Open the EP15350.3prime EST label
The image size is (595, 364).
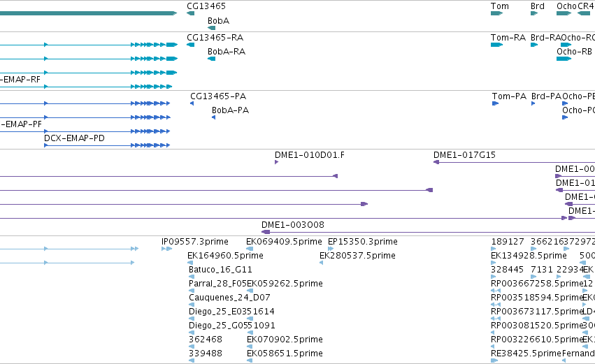[x=363, y=242]
